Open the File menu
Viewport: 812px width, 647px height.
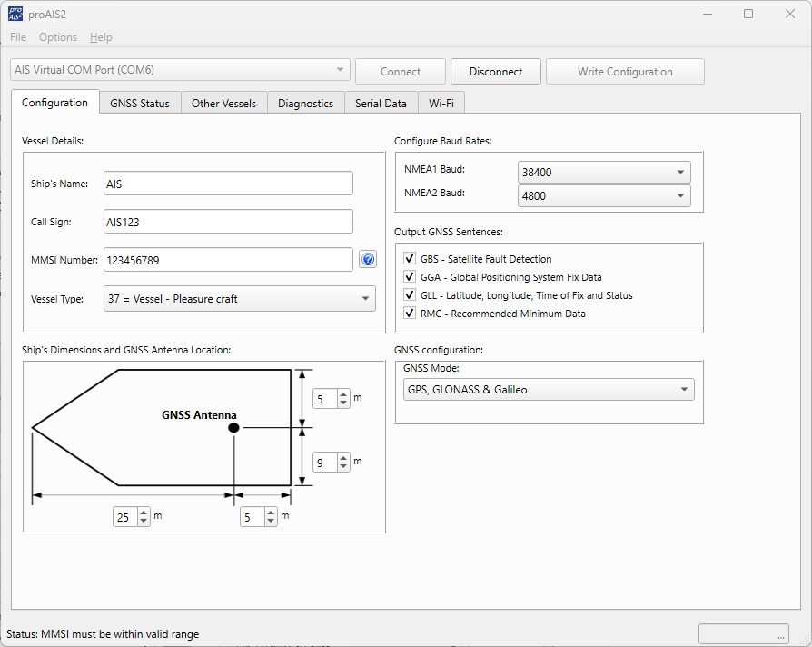[18, 37]
